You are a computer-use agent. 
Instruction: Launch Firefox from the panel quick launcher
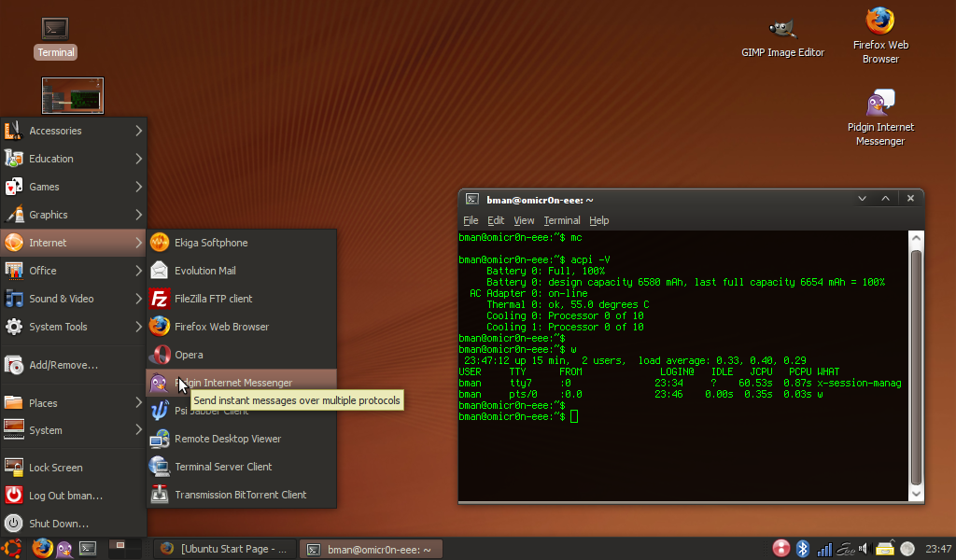point(42,549)
